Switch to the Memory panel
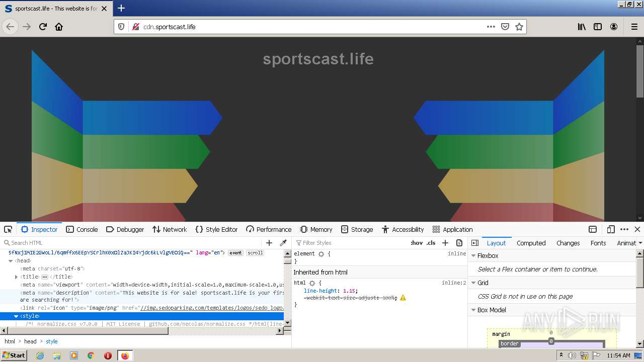This screenshot has height=362, width=644. [x=316, y=229]
